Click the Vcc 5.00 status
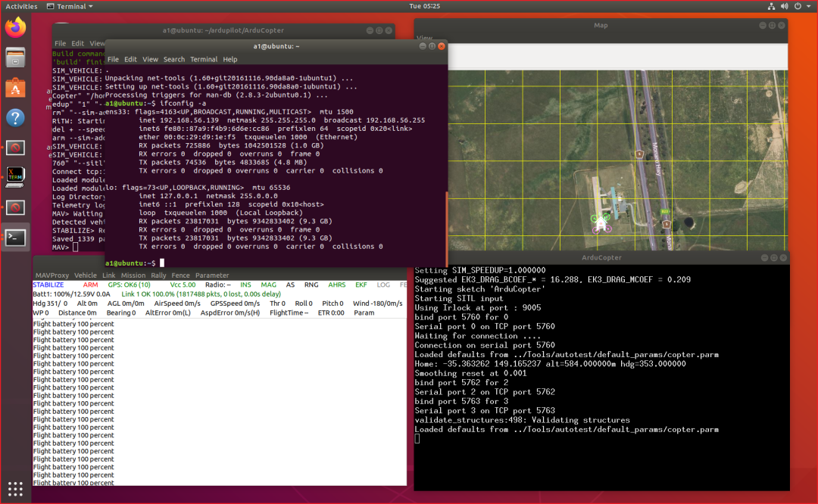The width and height of the screenshot is (818, 504). click(x=183, y=285)
